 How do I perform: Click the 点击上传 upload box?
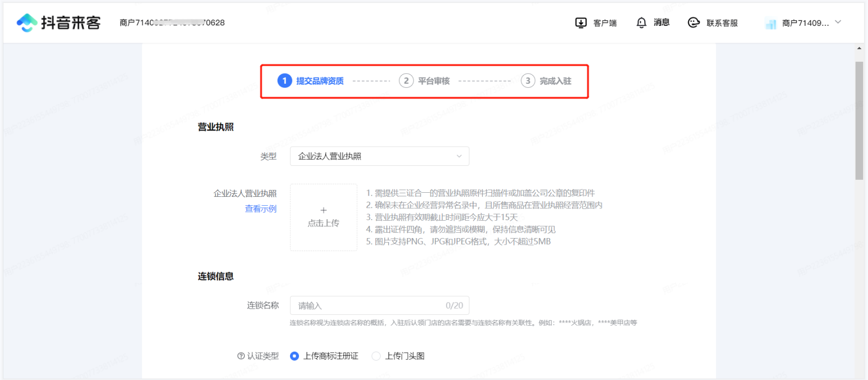click(x=323, y=217)
